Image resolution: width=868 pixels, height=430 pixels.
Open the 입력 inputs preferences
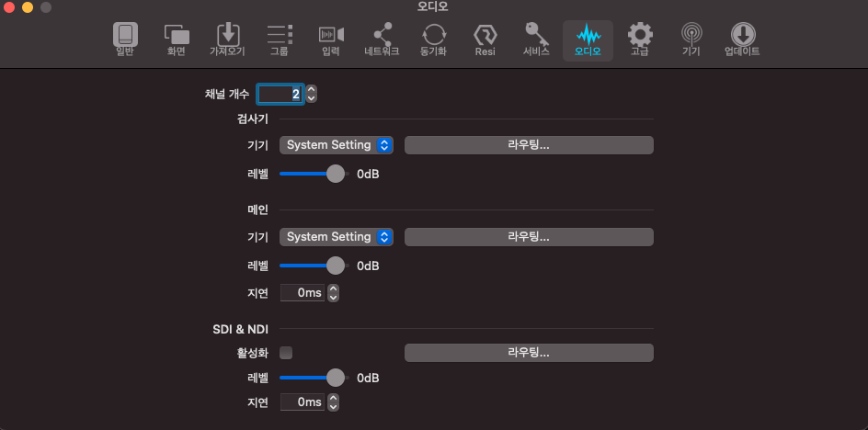(331, 40)
